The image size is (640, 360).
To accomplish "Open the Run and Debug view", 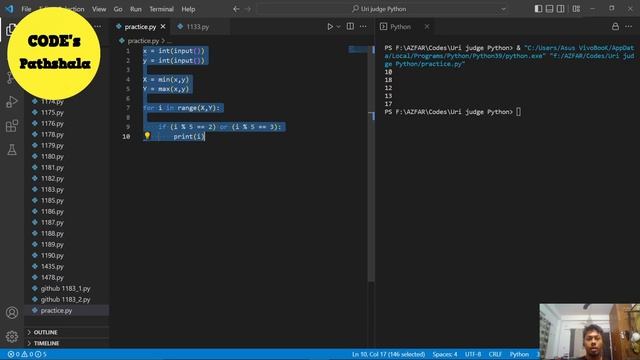I will coord(12,101).
